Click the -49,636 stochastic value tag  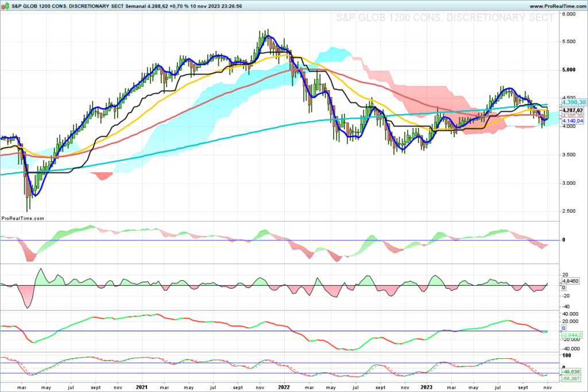coord(571,372)
